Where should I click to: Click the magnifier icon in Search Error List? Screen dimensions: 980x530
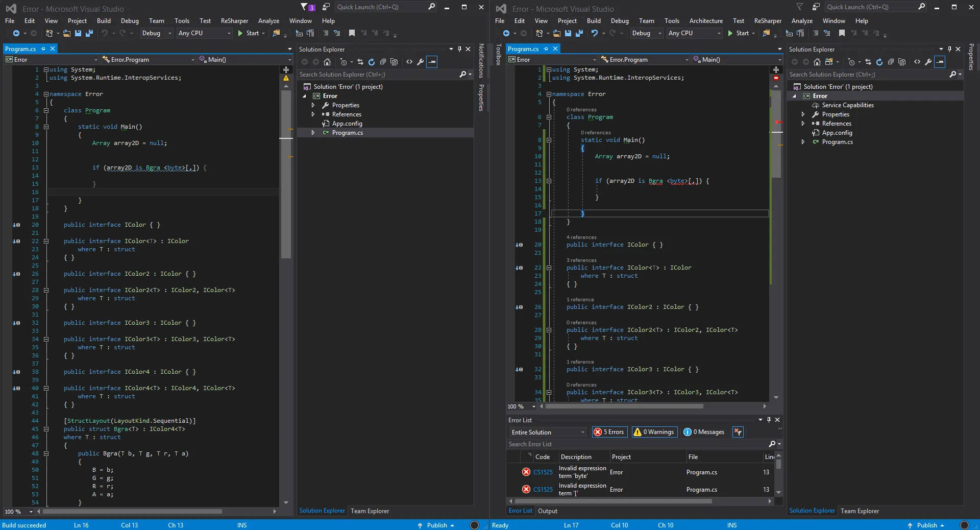(772, 444)
